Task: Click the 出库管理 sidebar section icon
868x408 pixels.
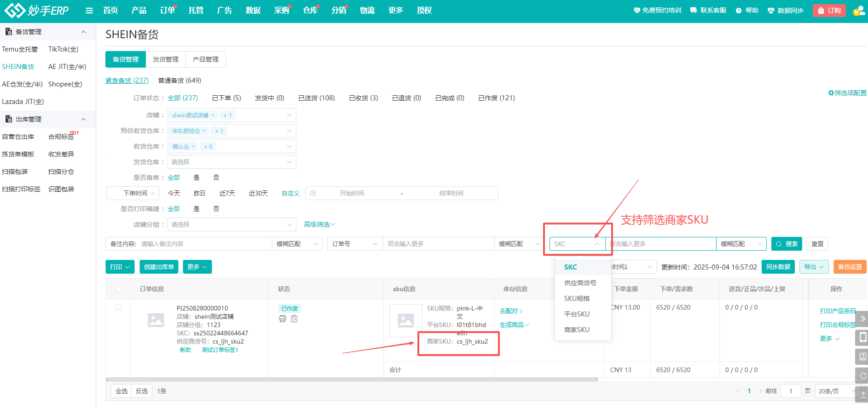Action: [x=8, y=119]
